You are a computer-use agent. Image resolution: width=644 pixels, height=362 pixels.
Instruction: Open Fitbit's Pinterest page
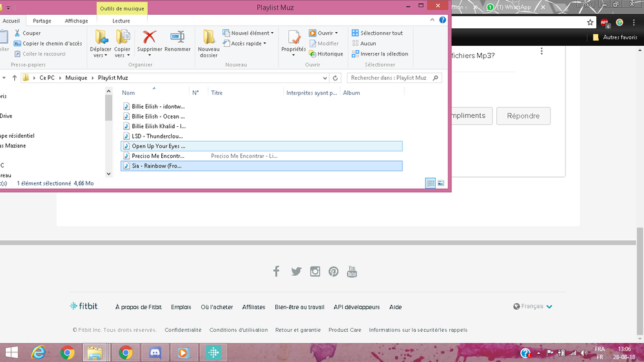tap(333, 271)
